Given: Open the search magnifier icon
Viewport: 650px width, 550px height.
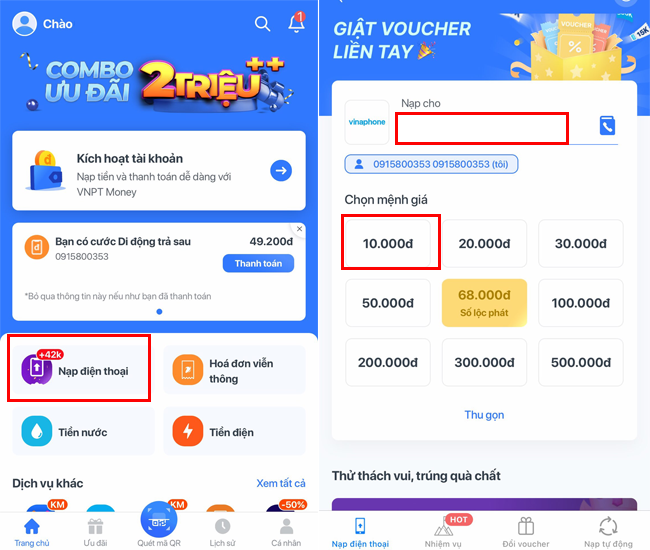Looking at the screenshot, I should 262,24.
